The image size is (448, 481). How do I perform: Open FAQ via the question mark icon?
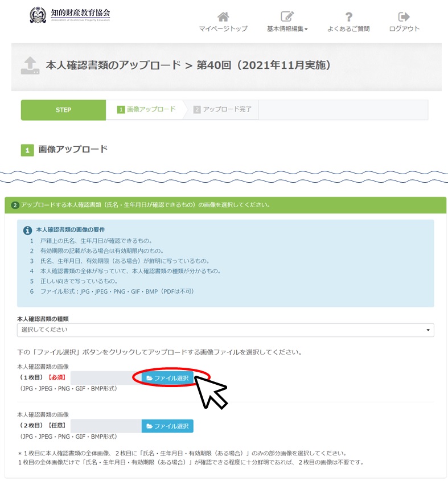(348, 17)
